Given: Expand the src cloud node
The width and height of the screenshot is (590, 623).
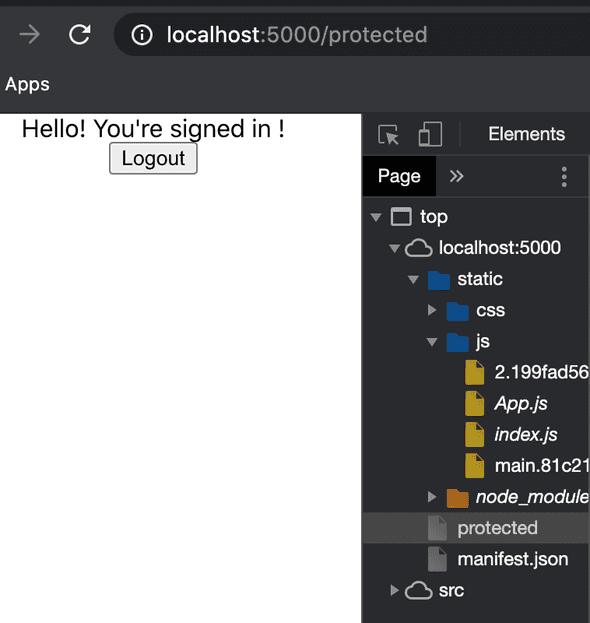Looking at the screenshot, I should [394, 590].
